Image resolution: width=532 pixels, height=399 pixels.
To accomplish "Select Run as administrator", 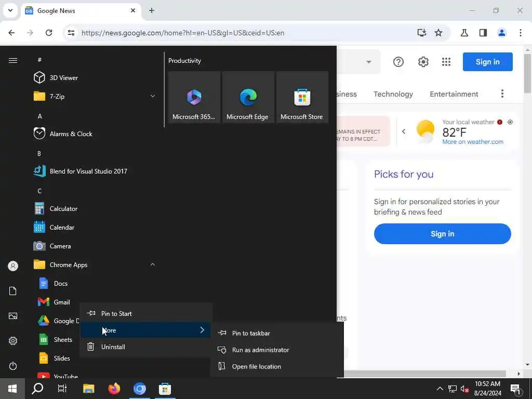I will [x=277, y=350].
